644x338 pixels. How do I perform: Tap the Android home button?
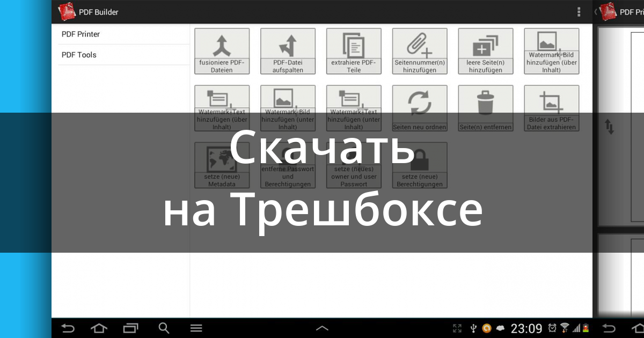click(x=99, y=328)
